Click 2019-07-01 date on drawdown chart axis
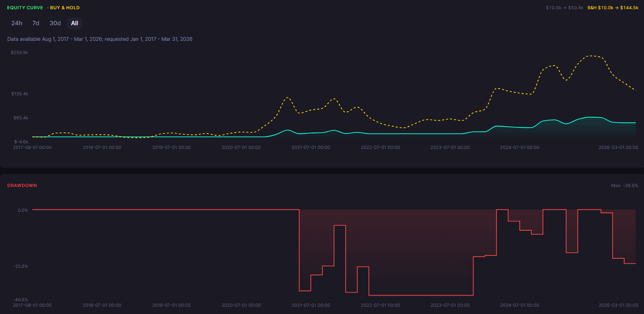Viewport: 644px width, 314px height. 172,305
